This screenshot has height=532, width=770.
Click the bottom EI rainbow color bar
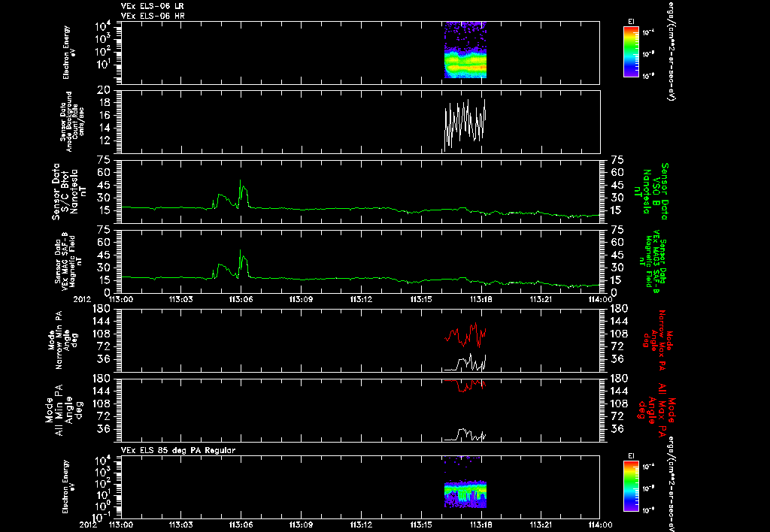(631, 486)
